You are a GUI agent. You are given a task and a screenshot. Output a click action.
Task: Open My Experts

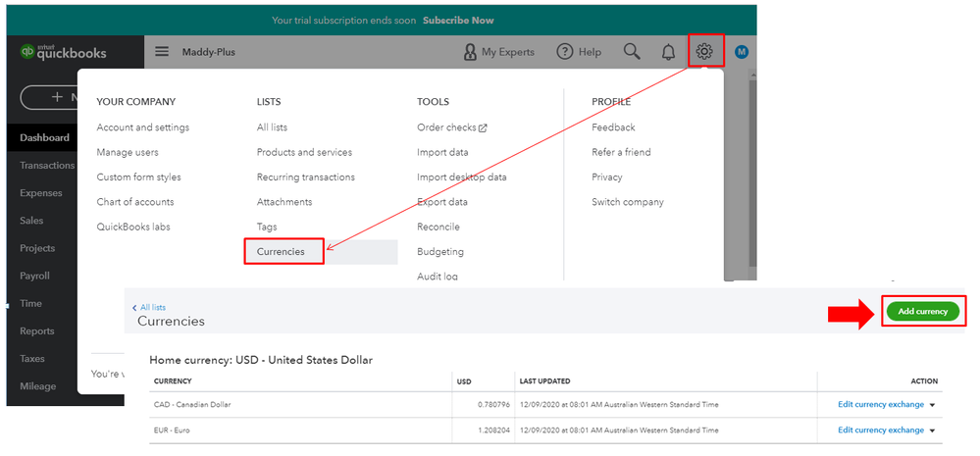tap(499, 52)
